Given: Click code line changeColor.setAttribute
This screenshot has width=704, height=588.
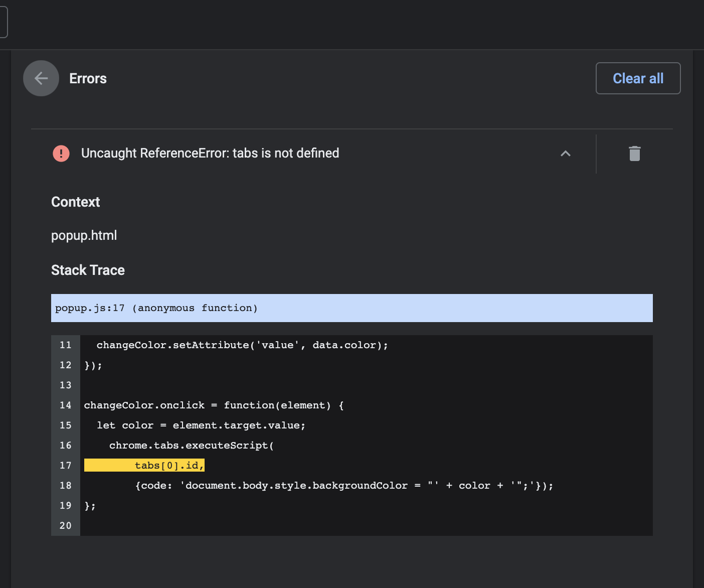Looking at the screenshot, I should click(x=242, y=345).
